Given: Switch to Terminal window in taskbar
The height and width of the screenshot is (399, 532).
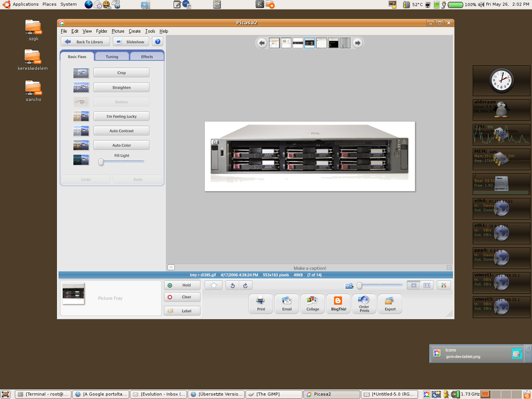Looking at the screenshot, I should click(43, 394).
